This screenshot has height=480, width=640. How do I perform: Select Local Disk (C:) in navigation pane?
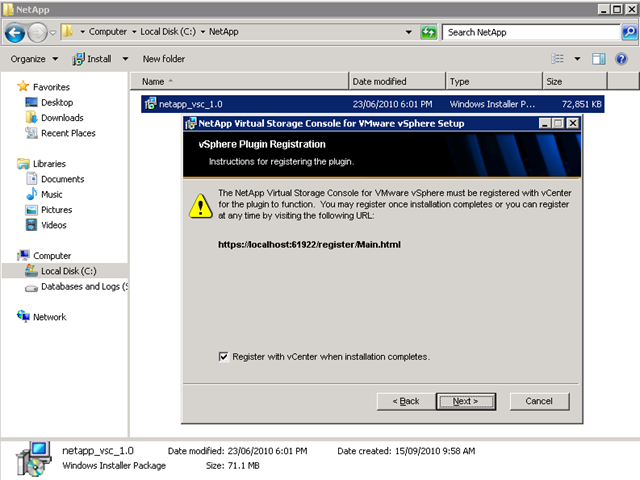(x=69, y=271)
